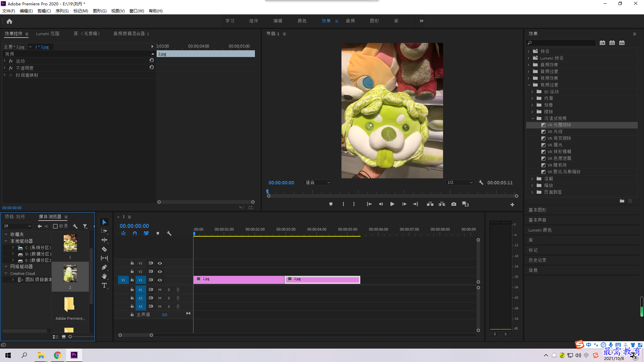Toggle the accelerated effects filter
Screen dimensions: 644x362
pyautogui.click(x=602, y=43)
